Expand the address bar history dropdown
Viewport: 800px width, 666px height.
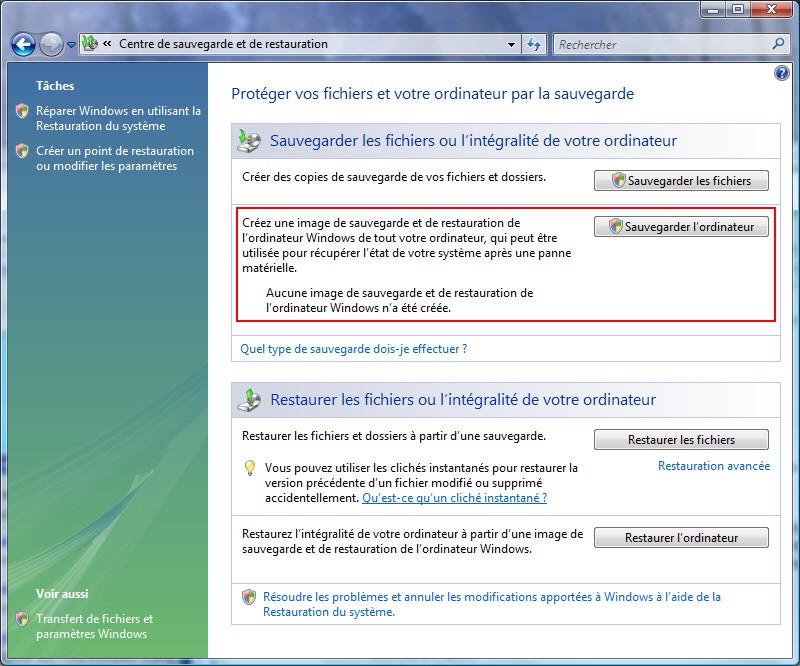tap(511, 44)
